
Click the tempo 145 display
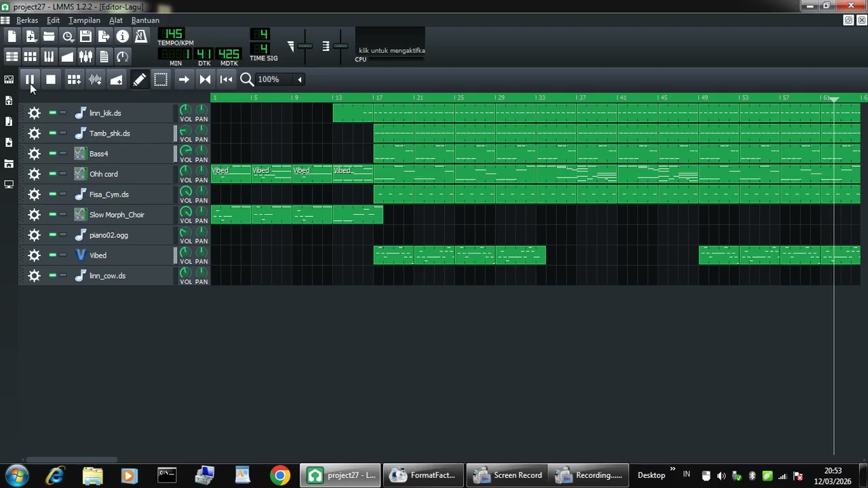(172, 34)
